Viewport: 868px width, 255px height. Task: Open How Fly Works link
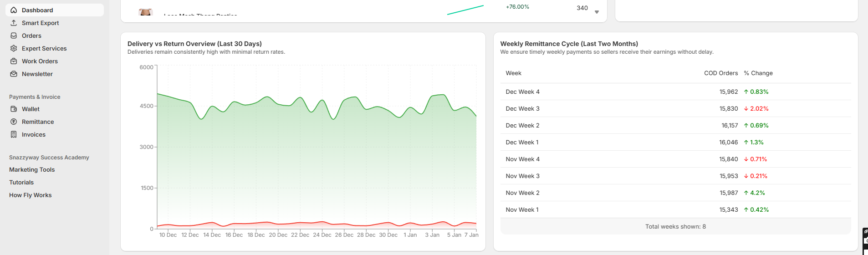tap(31, 195)
